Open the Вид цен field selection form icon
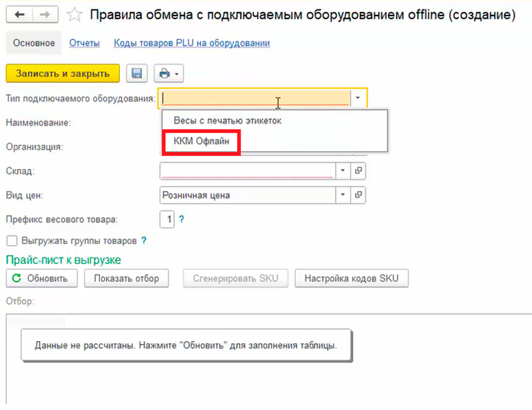Viewport: 532px width, 410px height. (x=359, y=195)
